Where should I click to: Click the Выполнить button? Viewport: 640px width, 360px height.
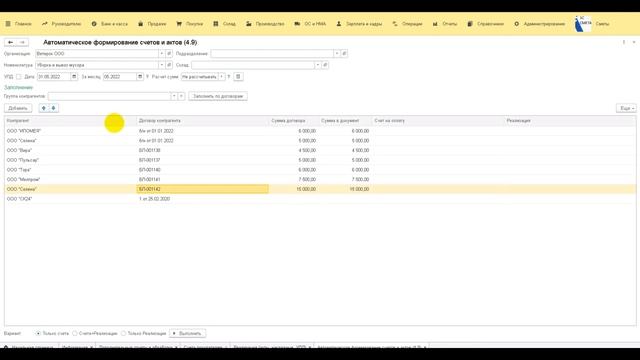tap(187, 333)
